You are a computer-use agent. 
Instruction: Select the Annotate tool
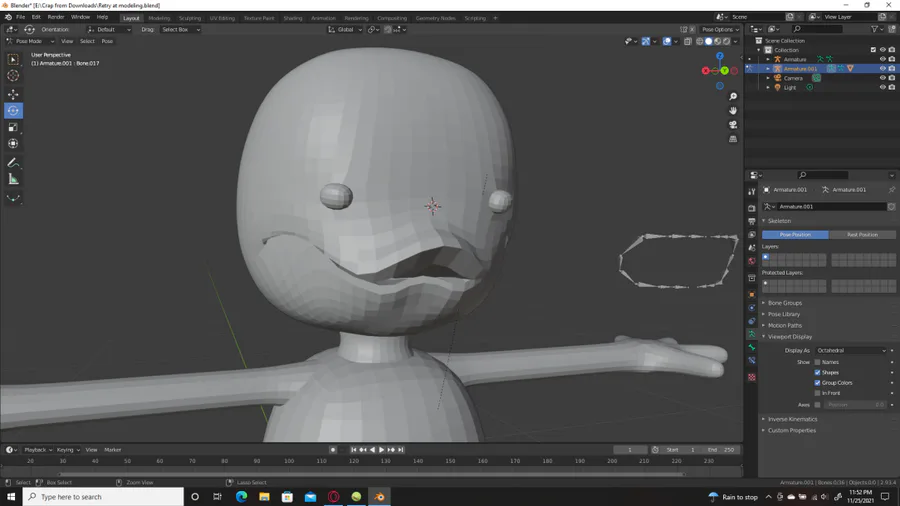pos(13,163)
